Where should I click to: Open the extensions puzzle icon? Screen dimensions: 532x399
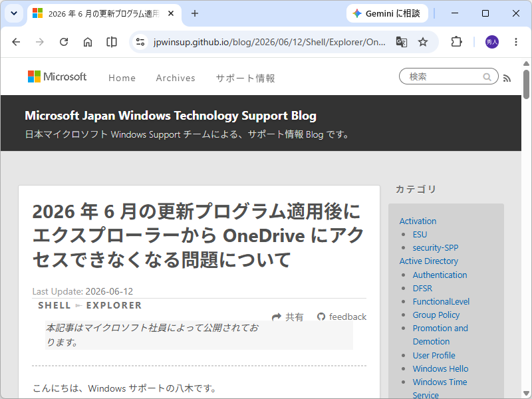456,42
